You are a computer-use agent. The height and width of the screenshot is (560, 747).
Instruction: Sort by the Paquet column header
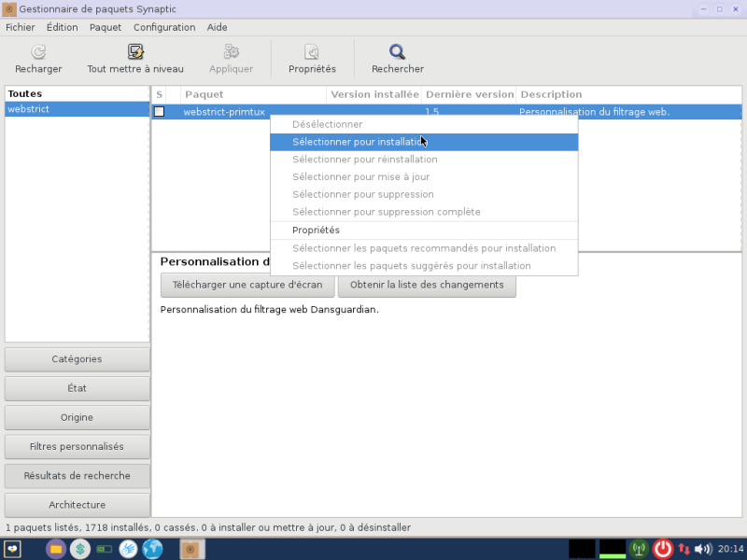[x=253, y=94]
